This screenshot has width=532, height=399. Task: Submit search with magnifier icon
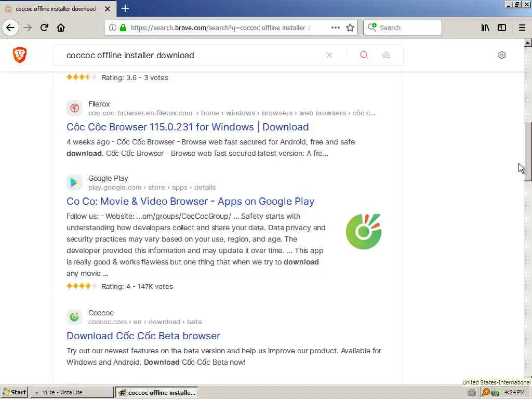click(x=364, y=55)
